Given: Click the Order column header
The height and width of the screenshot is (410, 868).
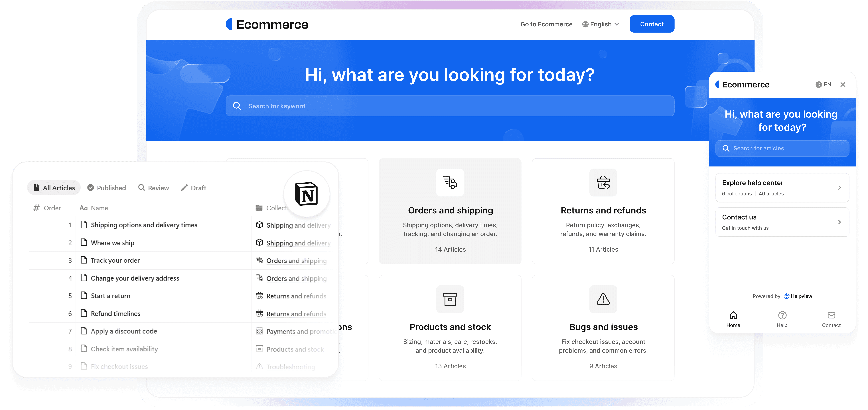Looking at the screenshot, I should (47, 208).
